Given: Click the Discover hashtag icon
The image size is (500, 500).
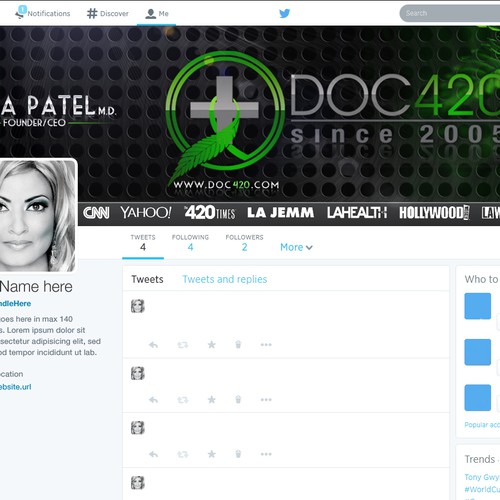Looking at the screenshot, I should click(x=92, y=13).
